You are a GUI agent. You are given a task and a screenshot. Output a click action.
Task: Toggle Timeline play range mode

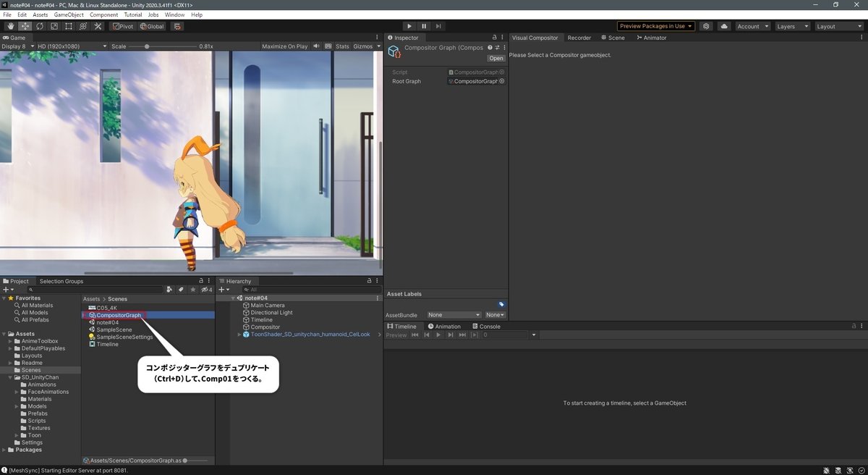474,335
